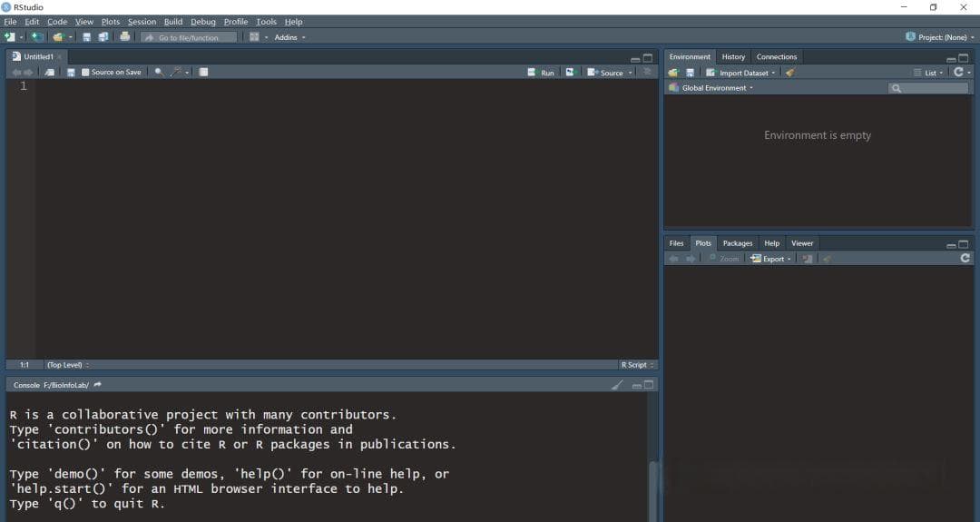The height and width of the screenshot is (522, 980).
Task: Run the current line with Run button
Action: point(541,73)
